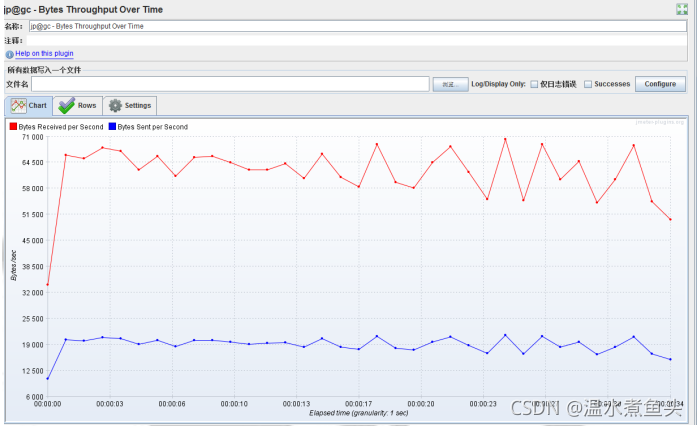Click the 00:00:03 x-axis time label

109,404
